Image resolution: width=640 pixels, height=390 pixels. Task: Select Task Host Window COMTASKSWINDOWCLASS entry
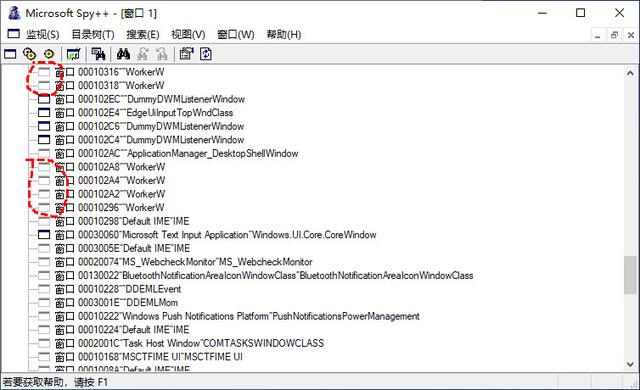(x=201, y=343)
